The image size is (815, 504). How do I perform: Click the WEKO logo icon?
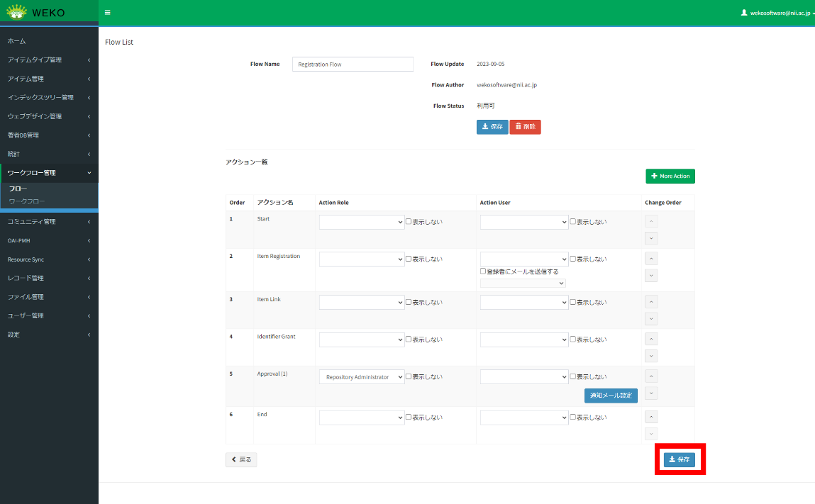17,12
